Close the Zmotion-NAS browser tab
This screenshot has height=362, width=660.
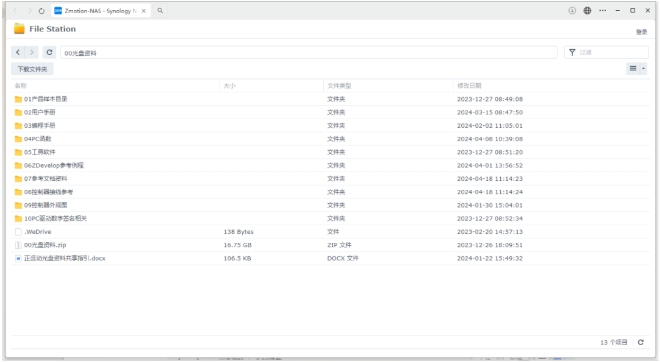coord(144,11)
